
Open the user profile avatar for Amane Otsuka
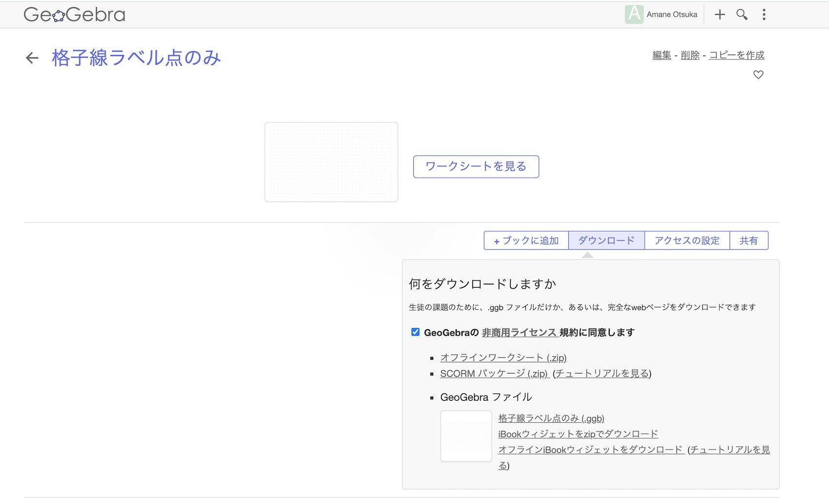(x=634, y=14)
